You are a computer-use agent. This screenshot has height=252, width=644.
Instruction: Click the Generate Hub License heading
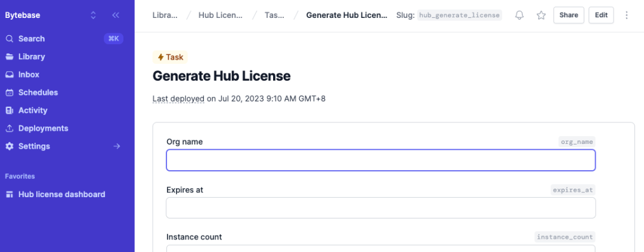point(221,76)
